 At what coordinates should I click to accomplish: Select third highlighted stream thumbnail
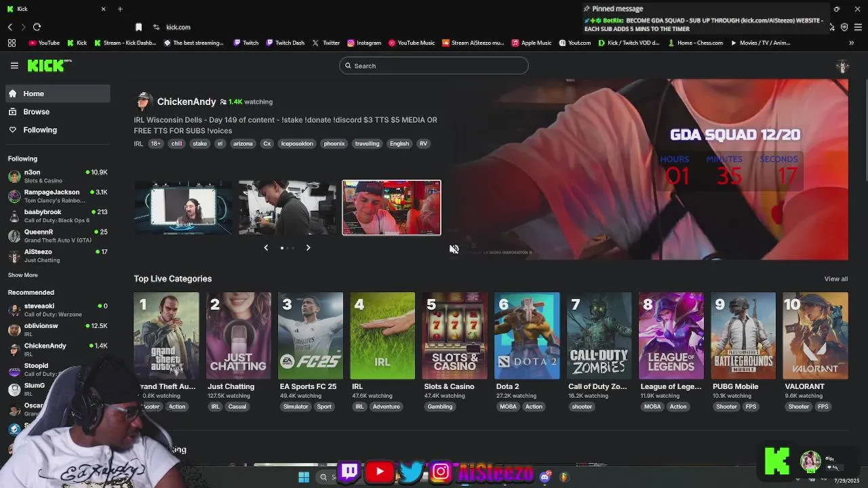click(391, 207)
